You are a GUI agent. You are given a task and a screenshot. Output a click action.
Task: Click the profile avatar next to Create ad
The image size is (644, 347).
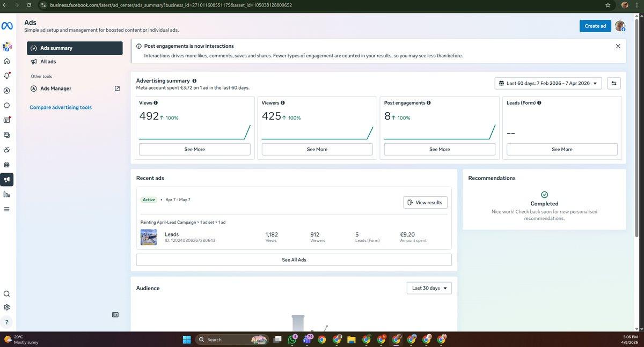(620, 26)
